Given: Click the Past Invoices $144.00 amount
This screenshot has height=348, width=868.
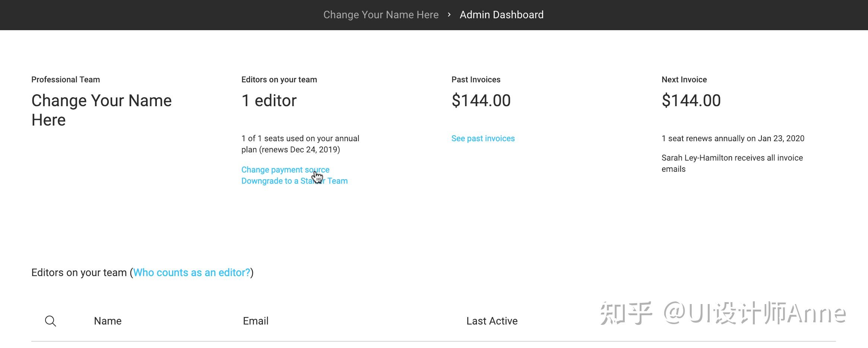Looking at the screenshot, I should click(x=481, y=101).
